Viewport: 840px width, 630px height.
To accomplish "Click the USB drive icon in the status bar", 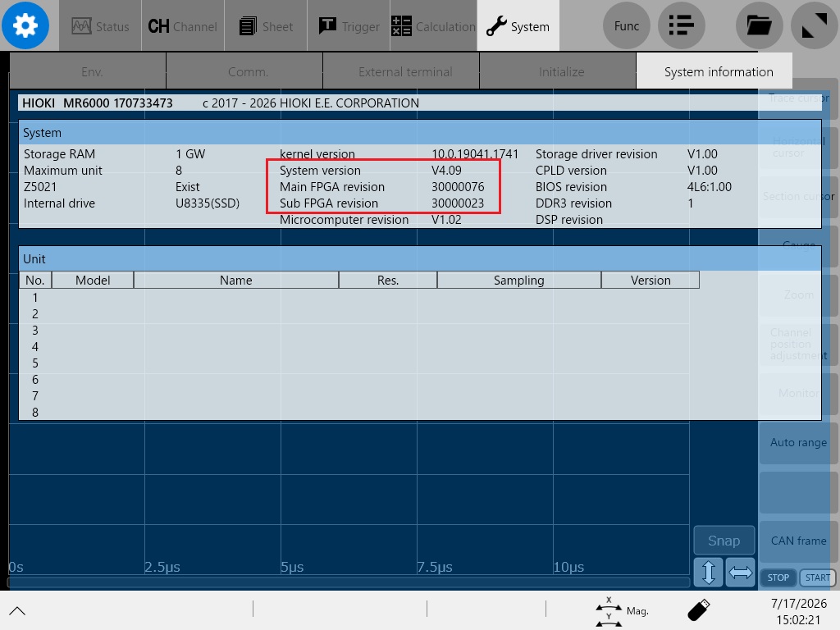I will pos(699,609).
